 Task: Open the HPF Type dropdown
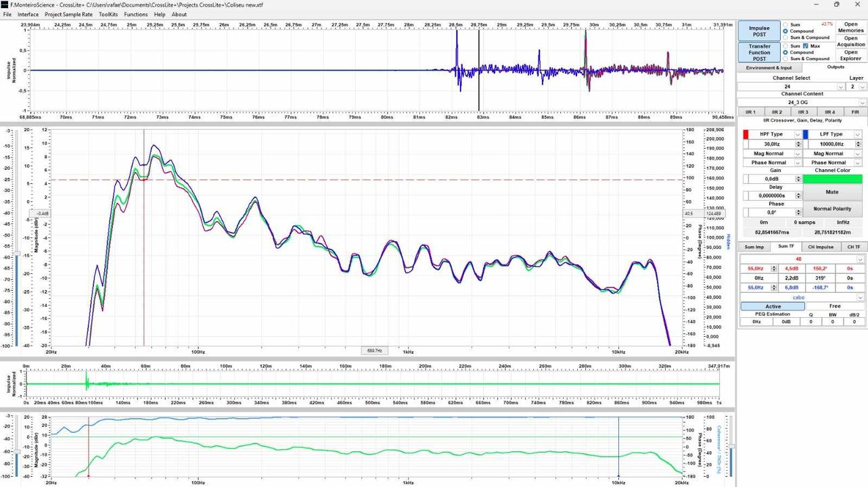[x=775, y=135]
